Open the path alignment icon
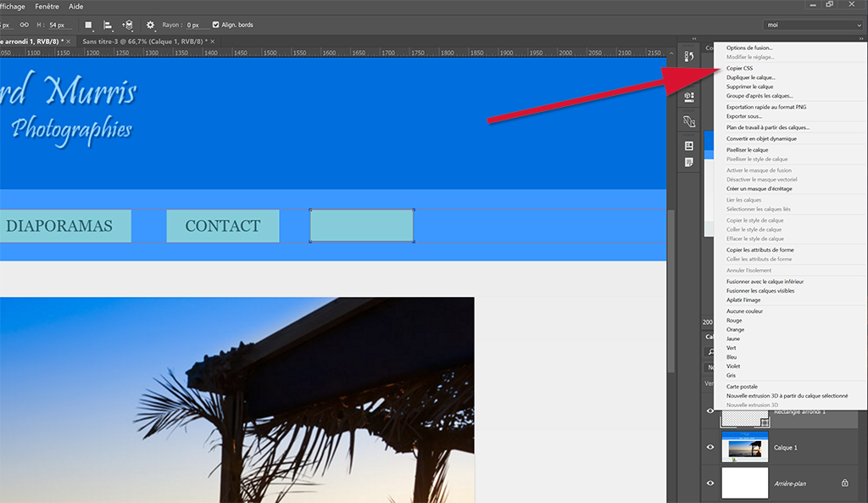The image size is (868, 503). (x=108, y=25)
